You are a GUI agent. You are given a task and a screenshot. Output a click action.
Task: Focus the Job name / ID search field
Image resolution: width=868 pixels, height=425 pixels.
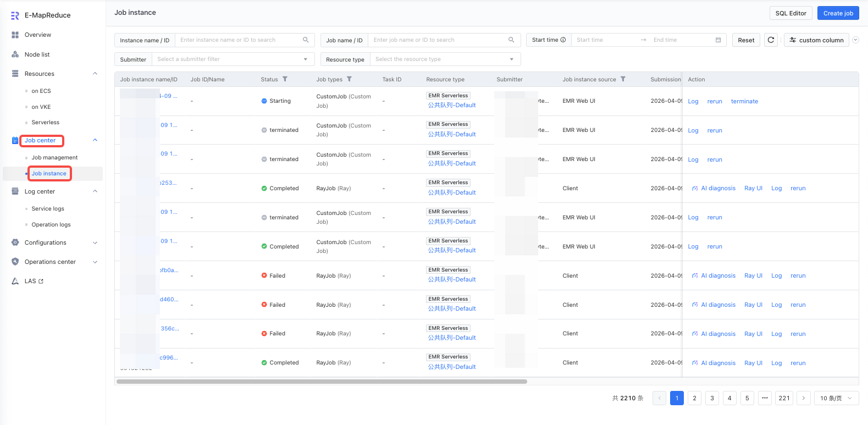(x=444, y=40)
